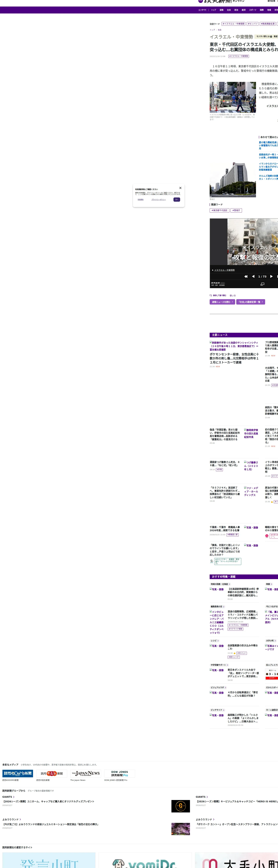Select 社会 in navigation bar
This screenshot has height=868, width=278.
pyautogui.click(x=229, y=10)
